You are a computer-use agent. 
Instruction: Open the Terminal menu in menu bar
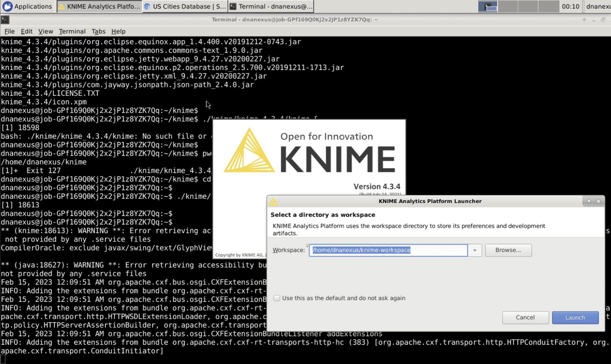pos(72,31)
